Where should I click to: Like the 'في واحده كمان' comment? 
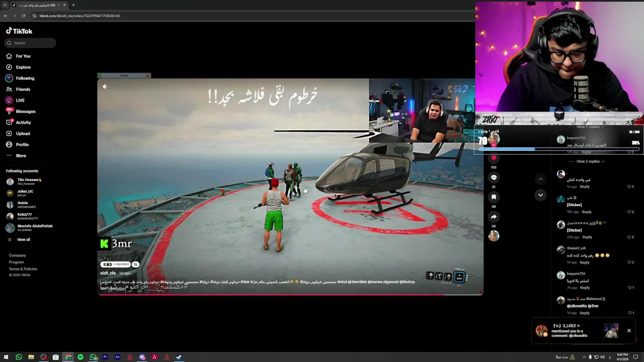click(629, 187)
